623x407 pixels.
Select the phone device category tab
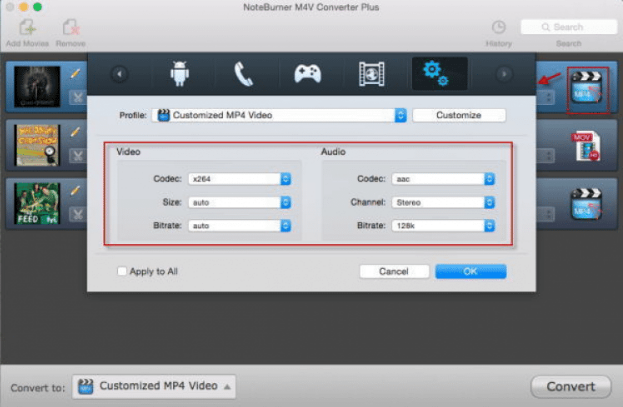pos(244,74)
